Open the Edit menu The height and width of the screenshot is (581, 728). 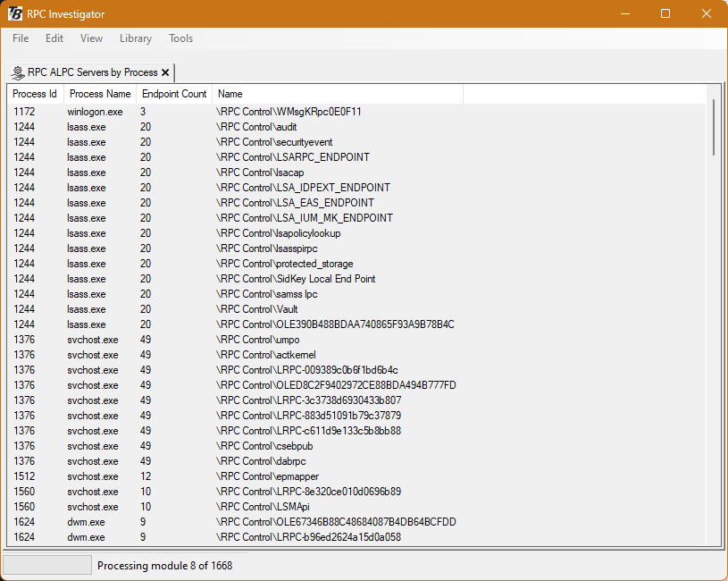54,38
